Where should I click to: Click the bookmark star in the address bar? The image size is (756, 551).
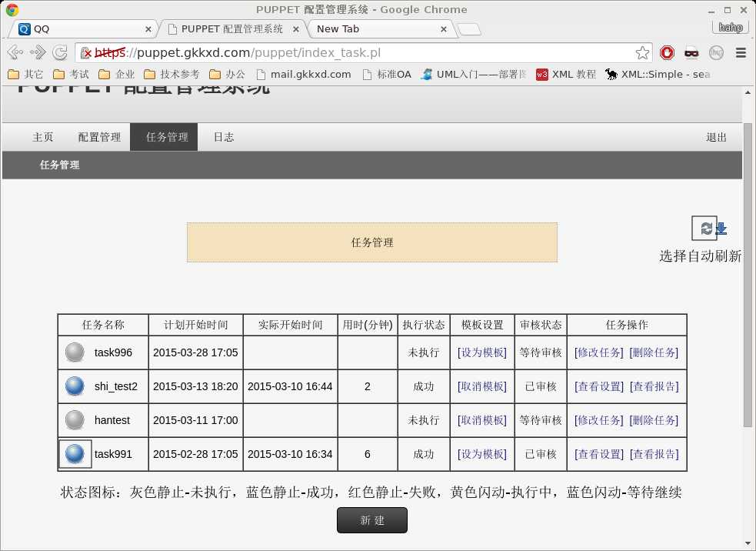pos(642,52)
